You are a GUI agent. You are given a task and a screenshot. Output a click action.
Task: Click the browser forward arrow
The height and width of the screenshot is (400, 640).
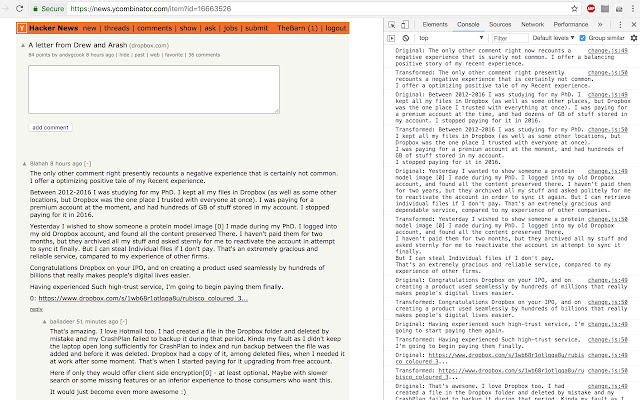point(5,8)
